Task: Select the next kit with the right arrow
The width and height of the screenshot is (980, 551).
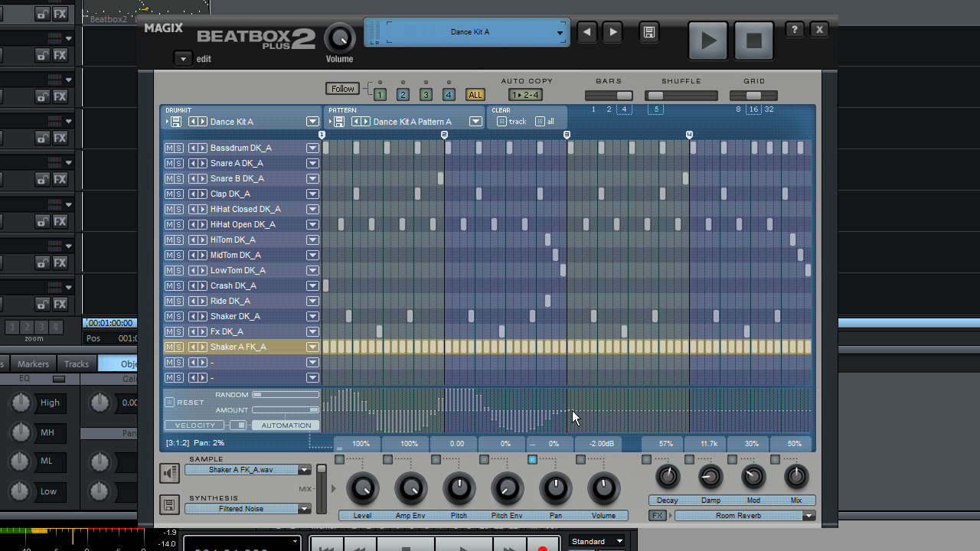Action: [612, 32]
